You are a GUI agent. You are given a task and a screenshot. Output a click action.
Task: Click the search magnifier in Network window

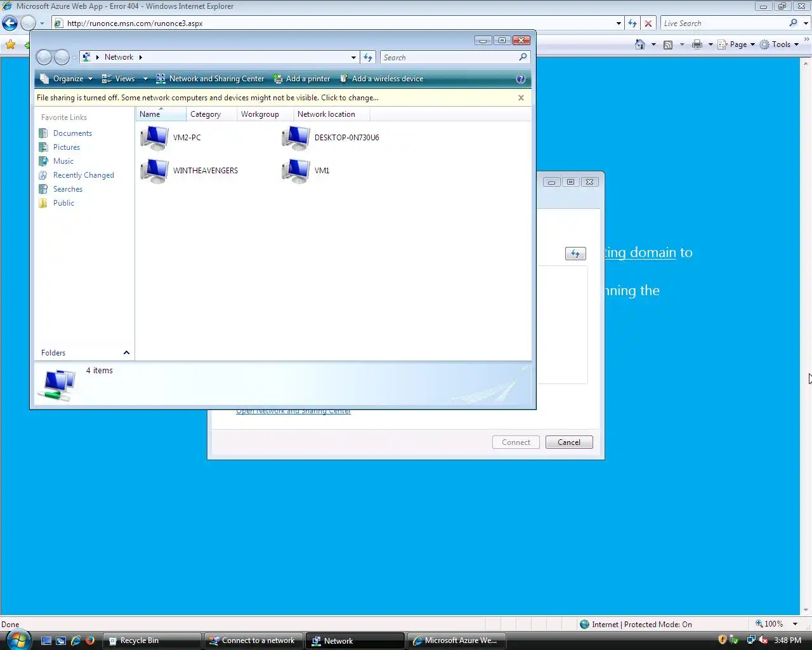click(x=523, y=57)
